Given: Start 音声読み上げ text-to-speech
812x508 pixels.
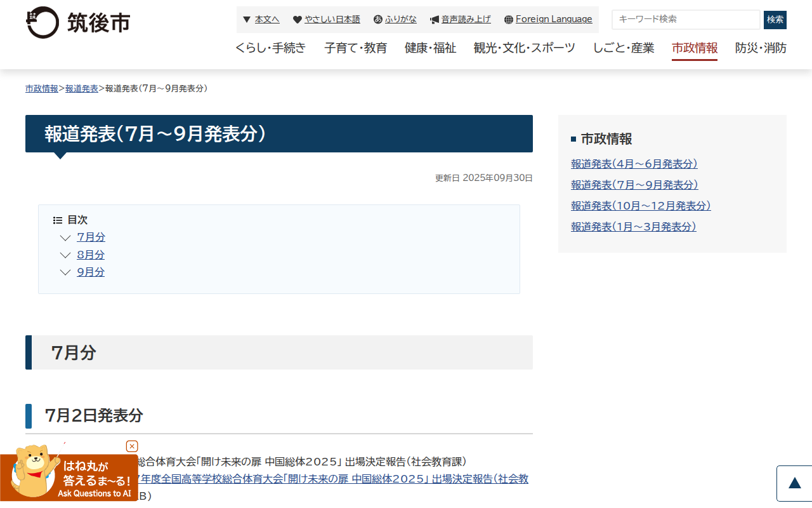Looking at the screenshot, I should click(x=466, y=20).
